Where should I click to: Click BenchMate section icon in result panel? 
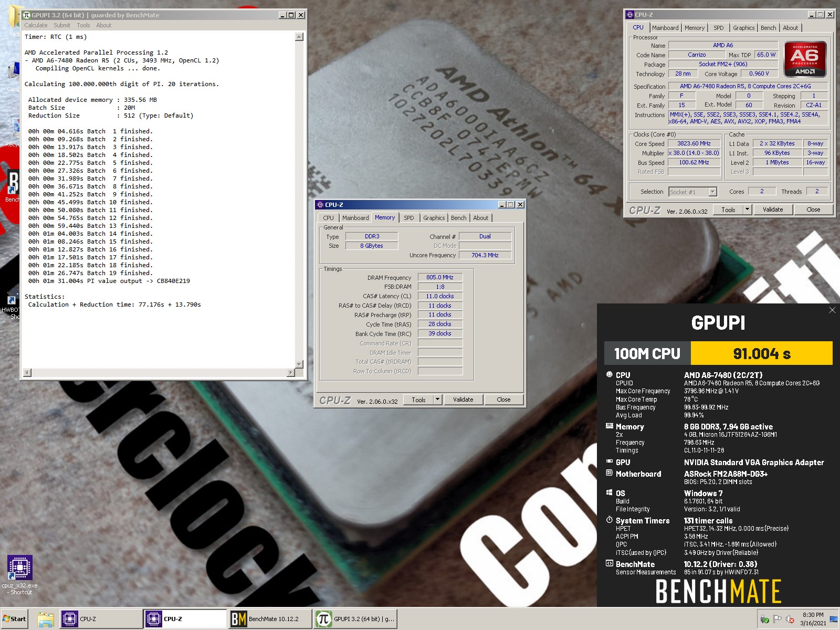(x=610, y=563)
